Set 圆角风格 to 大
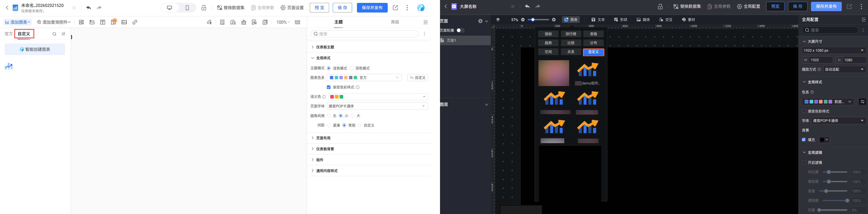Viewport: 868px width, 214px height. [x=352, y=116]
